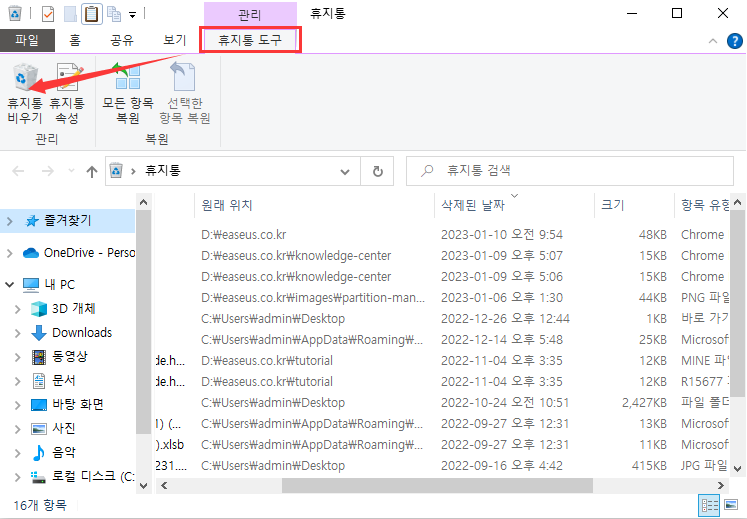Viewport: 747px width, 519px height.
Task: Select the row deleted 2023-01-06 오후 1:30
Action: [x=442, y=297]
